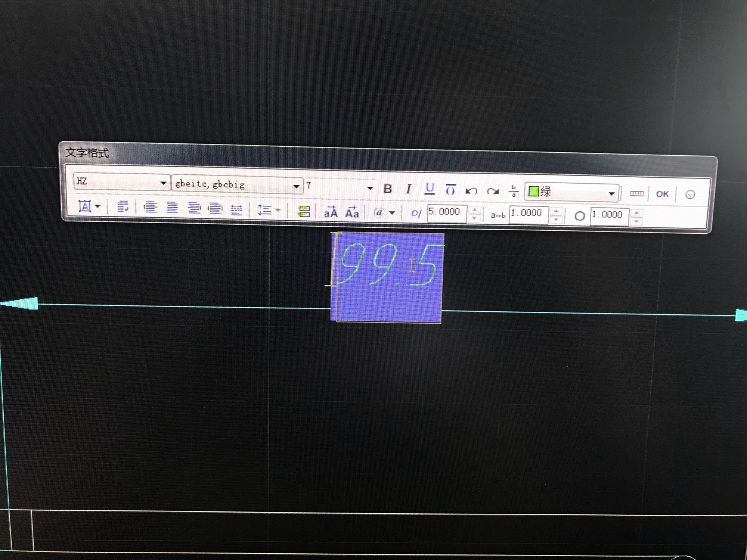Decrease the width factor value
Image resolution: width=747 pixels, height=560 pixels.
tap(636, 221)
